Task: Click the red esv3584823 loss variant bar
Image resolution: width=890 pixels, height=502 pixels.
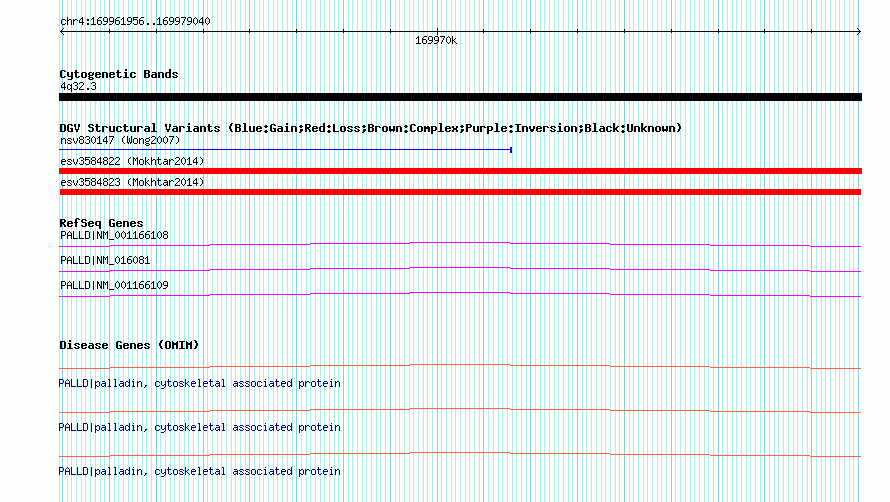Action: pos(460,192)
